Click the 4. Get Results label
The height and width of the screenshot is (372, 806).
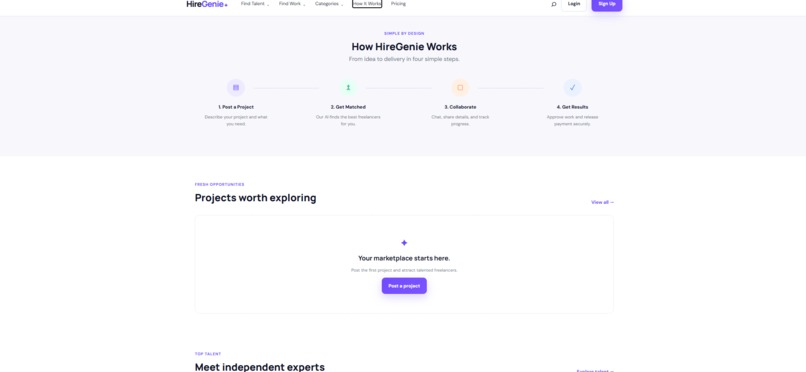[x=572, y=107]
